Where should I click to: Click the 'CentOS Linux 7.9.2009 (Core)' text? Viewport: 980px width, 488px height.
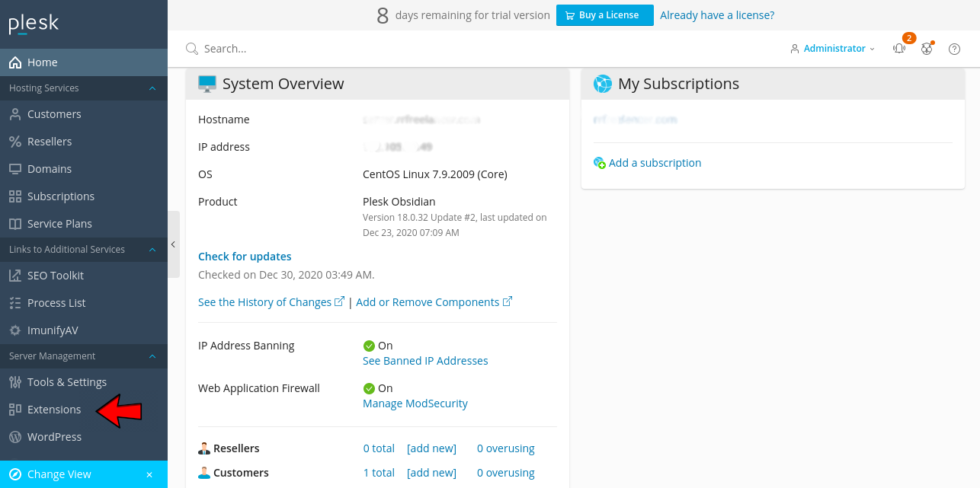pos(435,174)
